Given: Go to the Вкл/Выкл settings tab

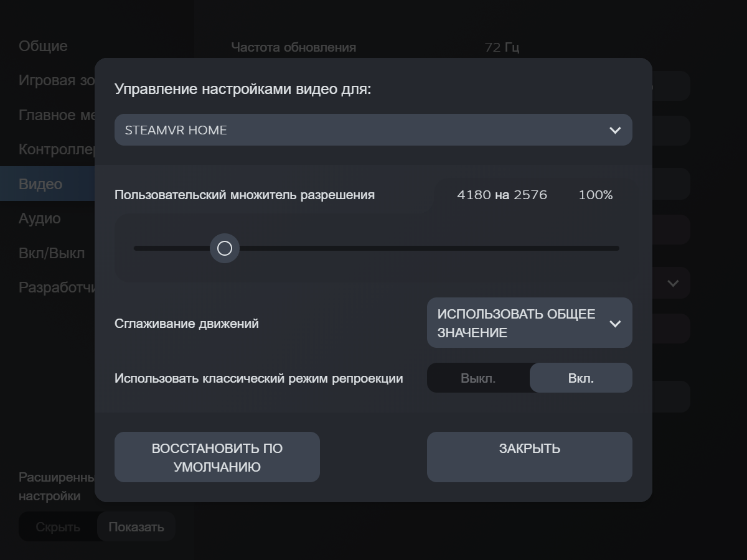Looking at the screenshot, I should (52, 253).
